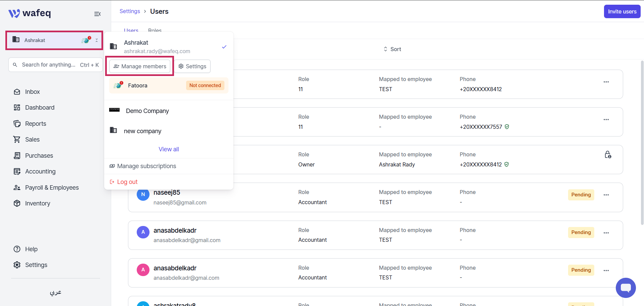
Task: Open the Inventory sidebar label
Action: pos(38,203)
